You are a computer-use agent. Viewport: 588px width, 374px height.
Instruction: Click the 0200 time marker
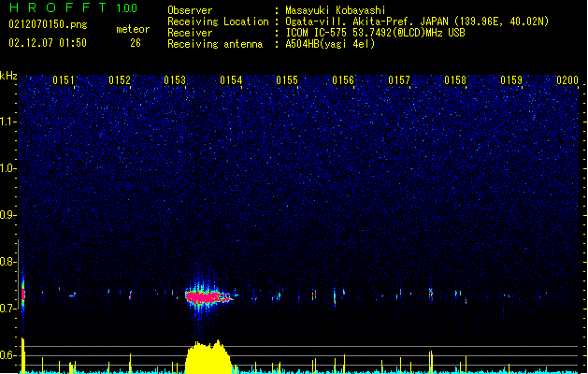tap(566, 80)
